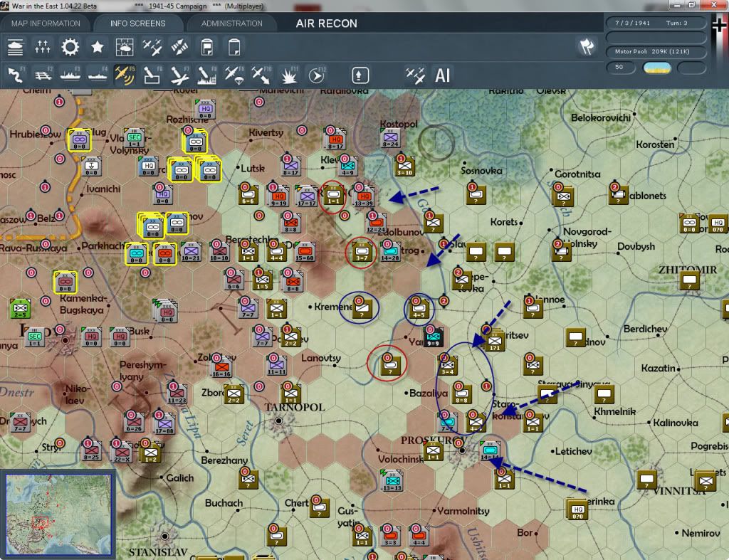Select the HQ 8=17 unit north of Klevan
This screenshot has height=560, width=729.
(335, 139)
